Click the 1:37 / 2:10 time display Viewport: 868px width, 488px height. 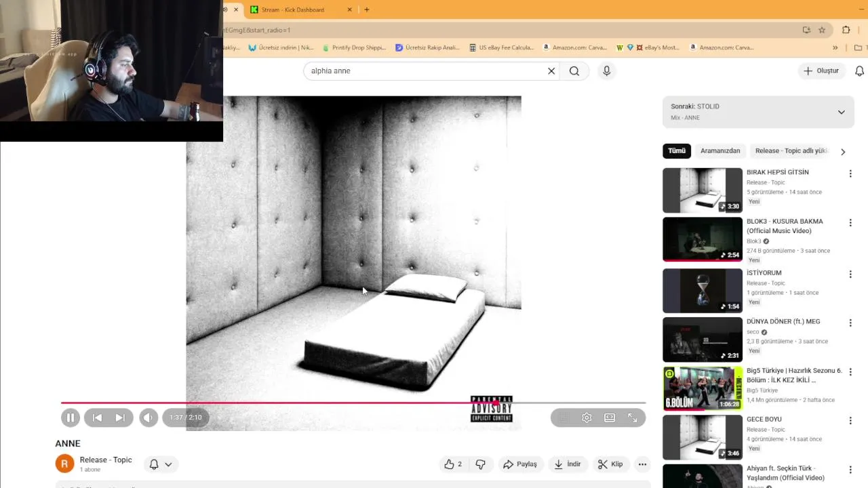[x=185, y=418]
